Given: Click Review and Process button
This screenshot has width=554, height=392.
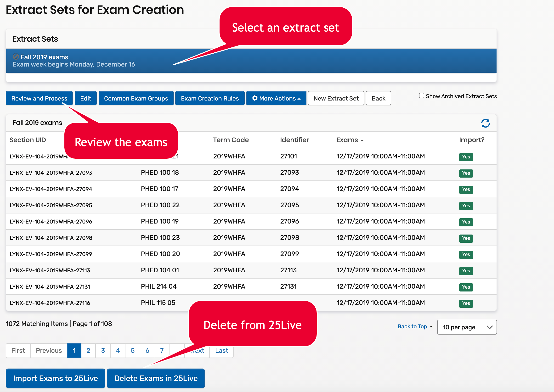Looking at the screenshot, I should pyautogui.click(x=39, y=98).
